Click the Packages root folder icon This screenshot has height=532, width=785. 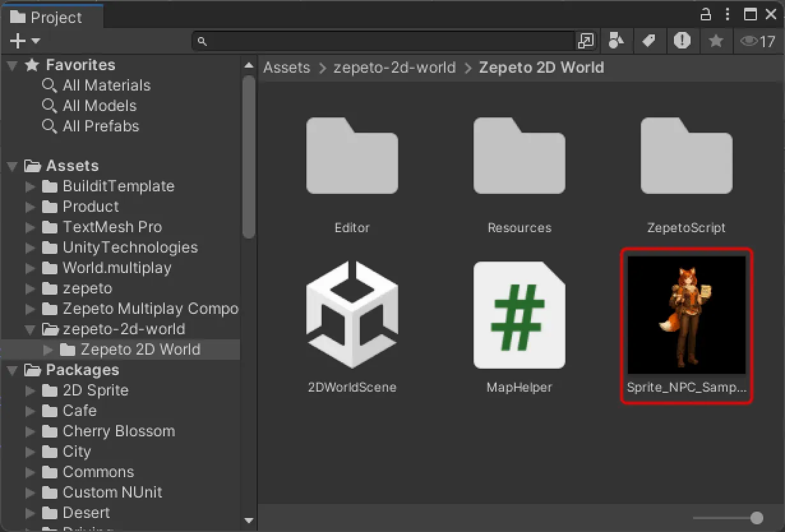(x=33, y=370)
